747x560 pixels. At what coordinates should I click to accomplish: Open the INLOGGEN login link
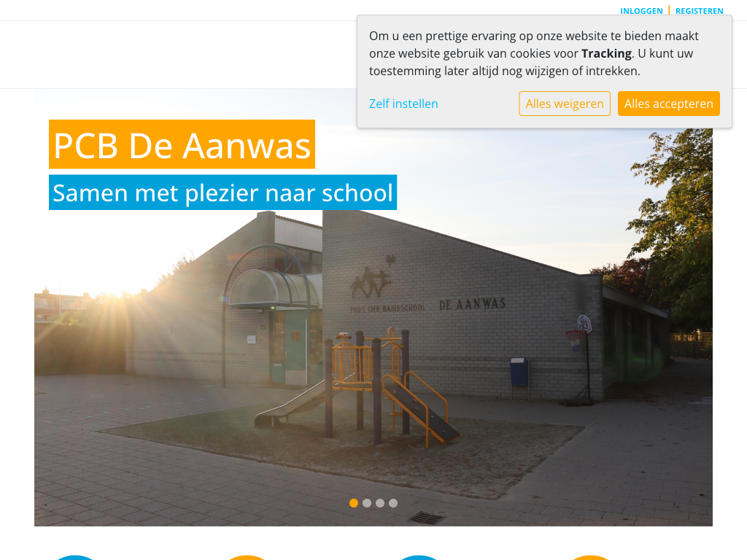[641, 11]
